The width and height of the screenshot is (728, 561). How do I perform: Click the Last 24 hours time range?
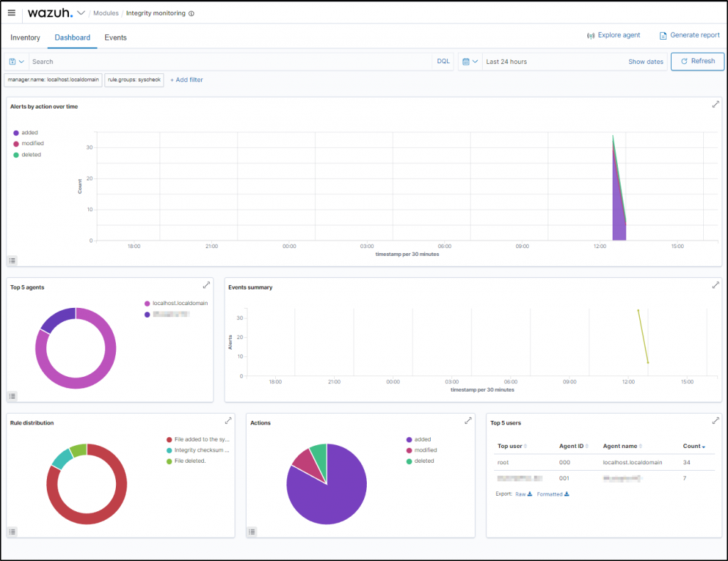pyautogui.click(x=506, y=62)
